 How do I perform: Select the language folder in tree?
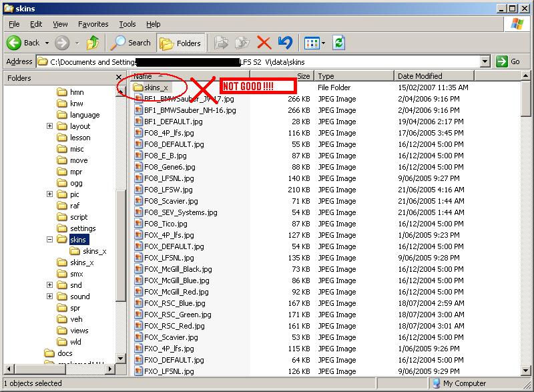85,115
